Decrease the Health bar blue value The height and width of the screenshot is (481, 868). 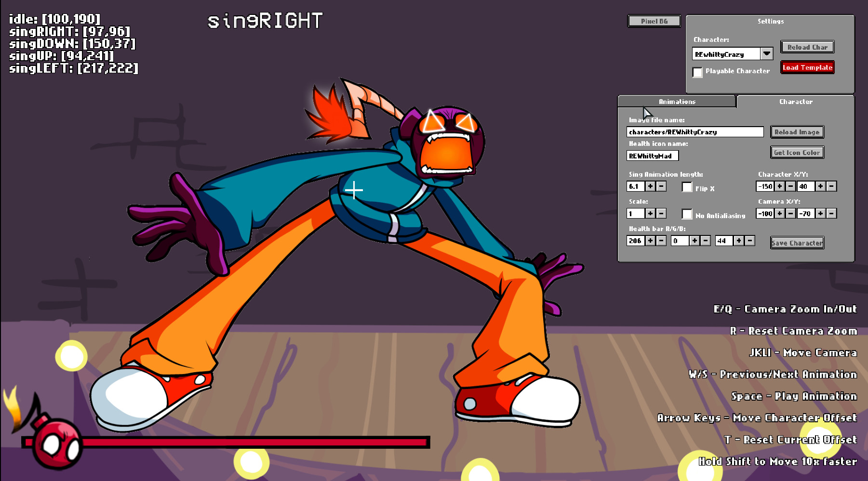(x=748, y=240)
